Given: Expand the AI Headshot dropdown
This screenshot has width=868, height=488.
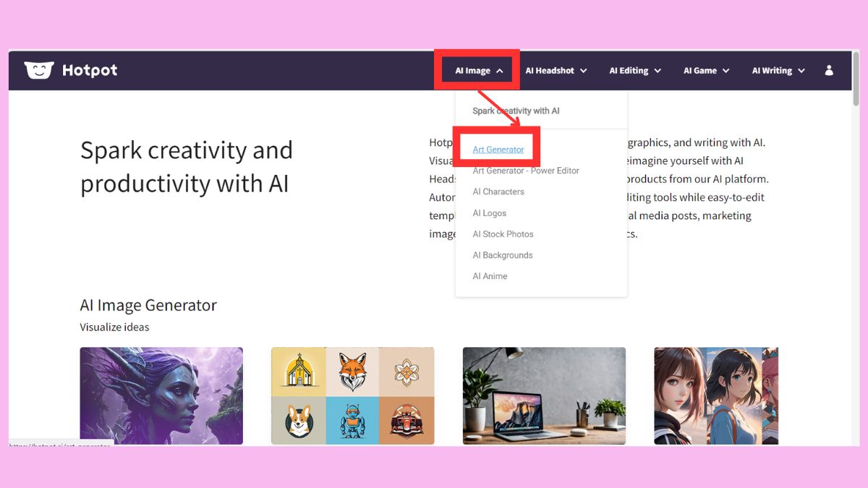Looking at the screenshot, I should click(556, 71).
